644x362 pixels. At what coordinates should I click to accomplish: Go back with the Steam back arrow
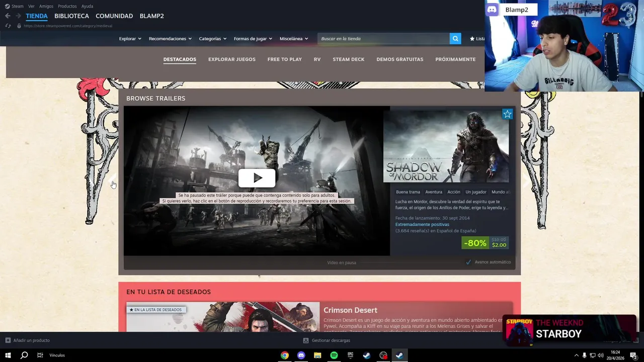(x=8, y=16)
